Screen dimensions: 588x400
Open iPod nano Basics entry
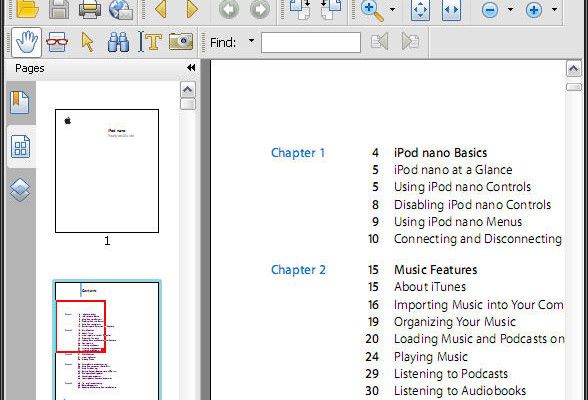coord(440,153)
